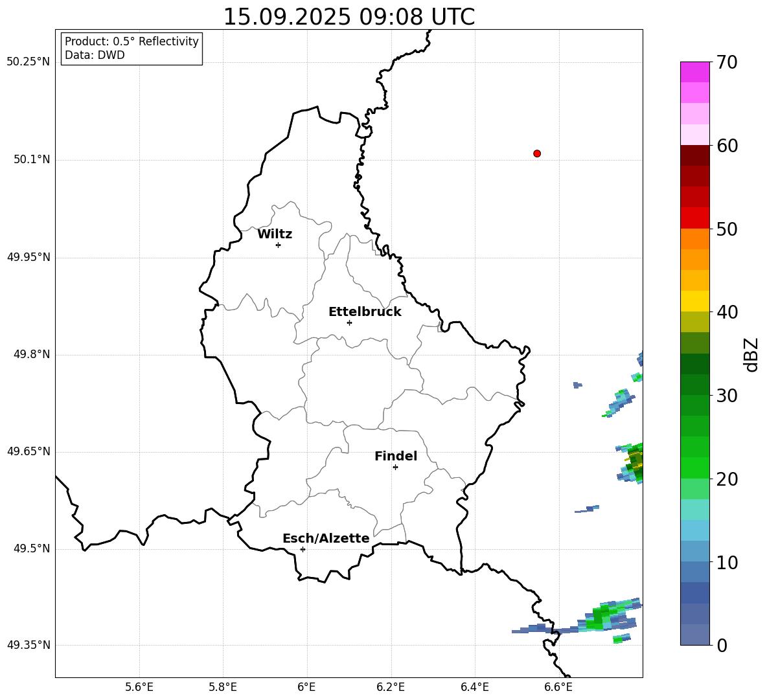
Task: Click the Findel station cross marker
Action: (395, 468)
